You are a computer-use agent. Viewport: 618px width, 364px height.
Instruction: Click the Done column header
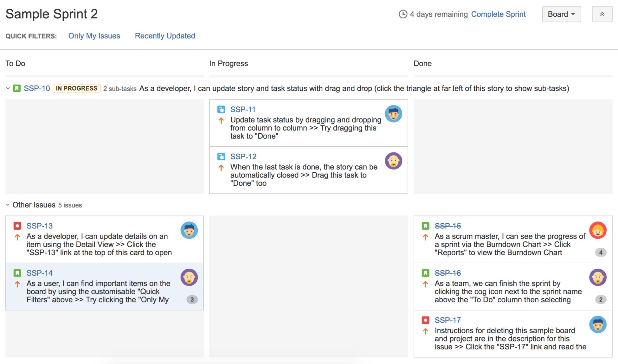(422, 63)
